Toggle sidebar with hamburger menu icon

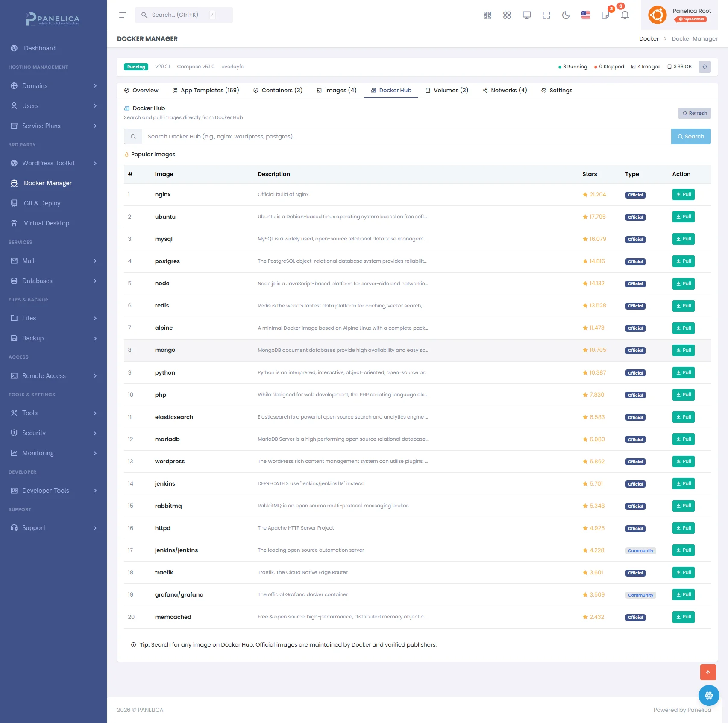(123, 15)
